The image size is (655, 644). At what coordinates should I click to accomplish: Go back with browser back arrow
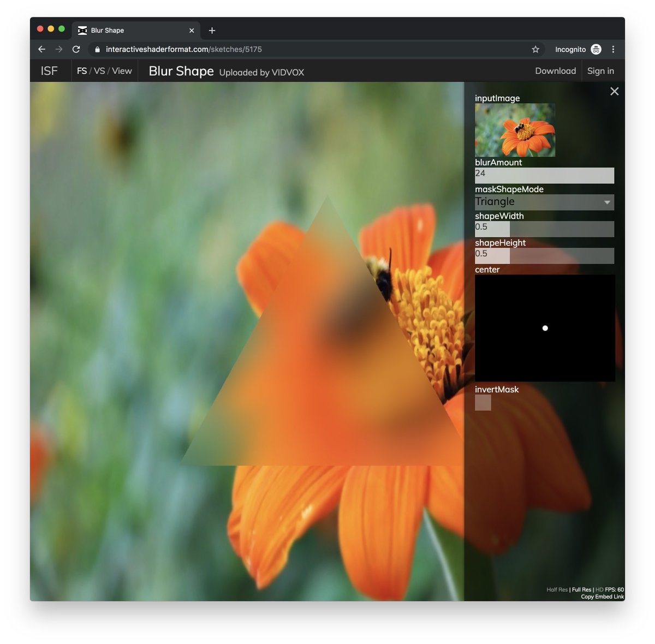pyautogui.click(x=41, y=49)
